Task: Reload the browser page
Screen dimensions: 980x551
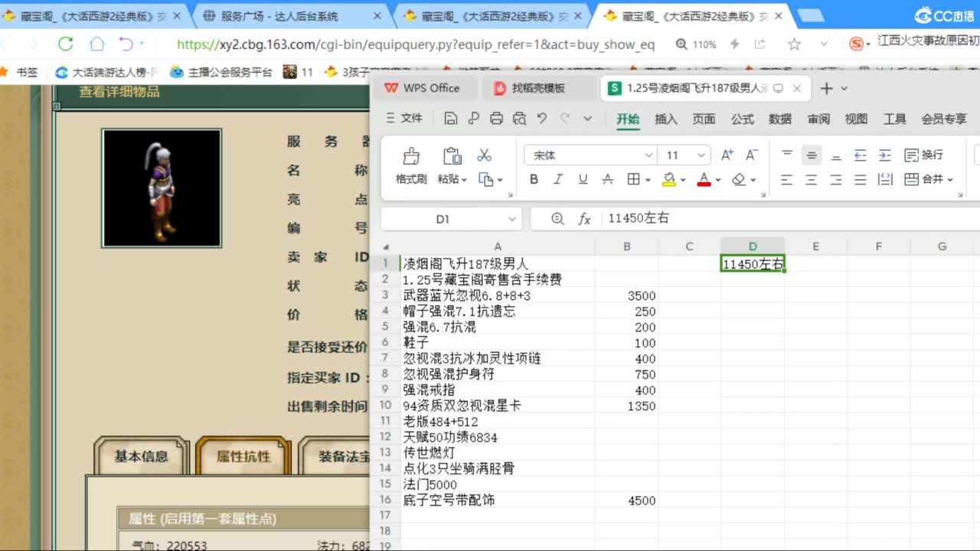Action: point(66,44)
